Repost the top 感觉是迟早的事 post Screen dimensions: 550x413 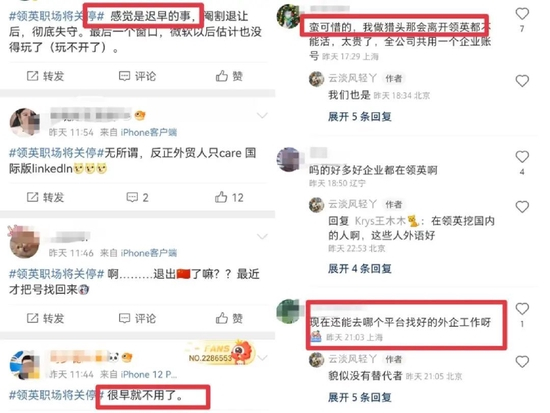tap(45, 76)
